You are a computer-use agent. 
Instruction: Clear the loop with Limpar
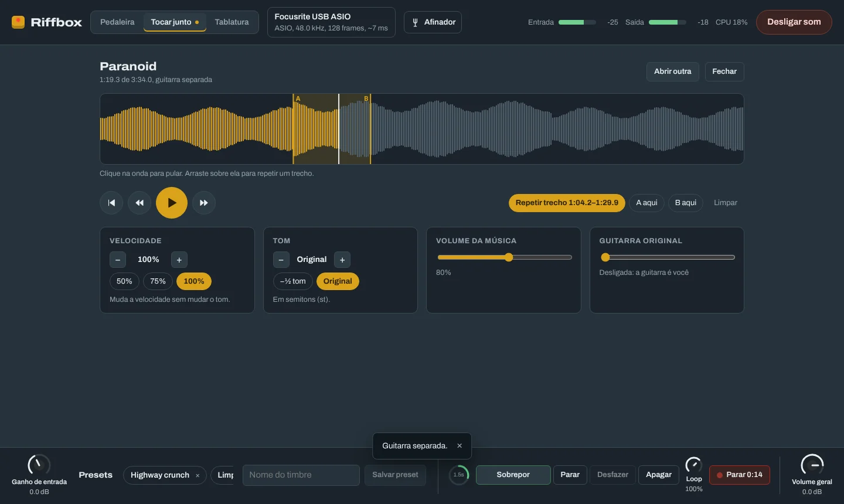pos(726,203)
